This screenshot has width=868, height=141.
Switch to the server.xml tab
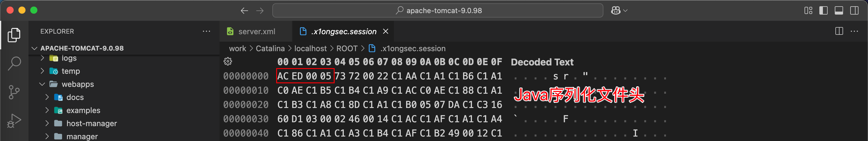(251, 32)
